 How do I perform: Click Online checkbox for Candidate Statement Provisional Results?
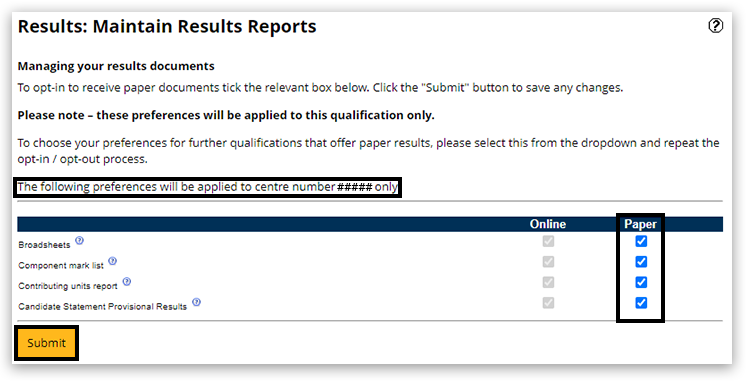click(x=548, y=303)
